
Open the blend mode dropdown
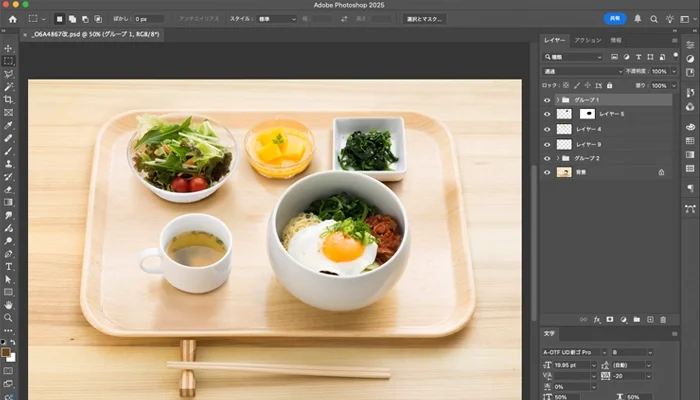pos(583,71)
